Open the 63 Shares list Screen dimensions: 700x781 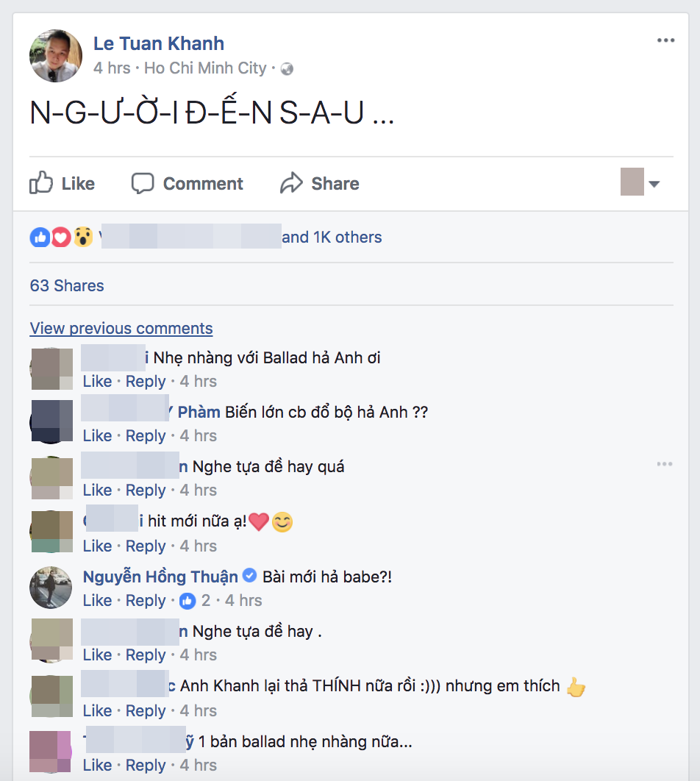67,285
